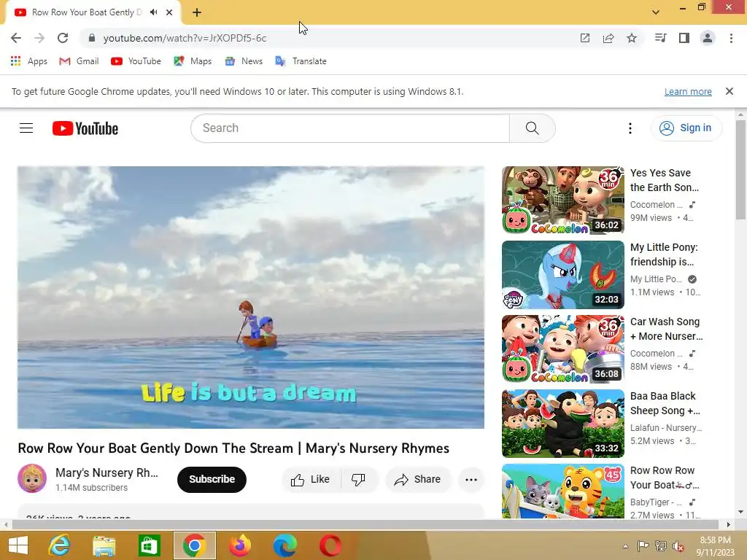Screen dimensions: 747x560
Task: Dislike the video with thumbs-down
Action: click(x=358, y=480)
